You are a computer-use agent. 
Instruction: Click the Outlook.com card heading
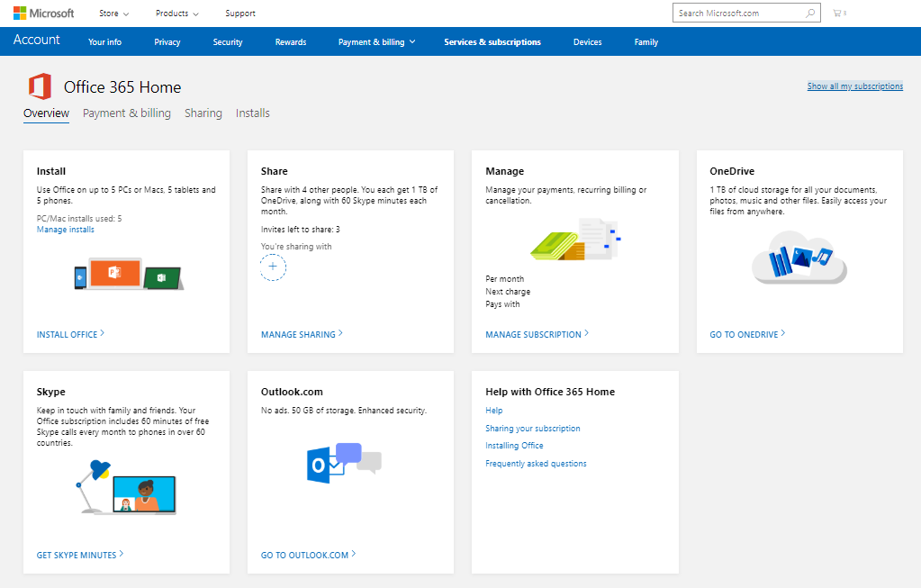[x=292, y=392]
